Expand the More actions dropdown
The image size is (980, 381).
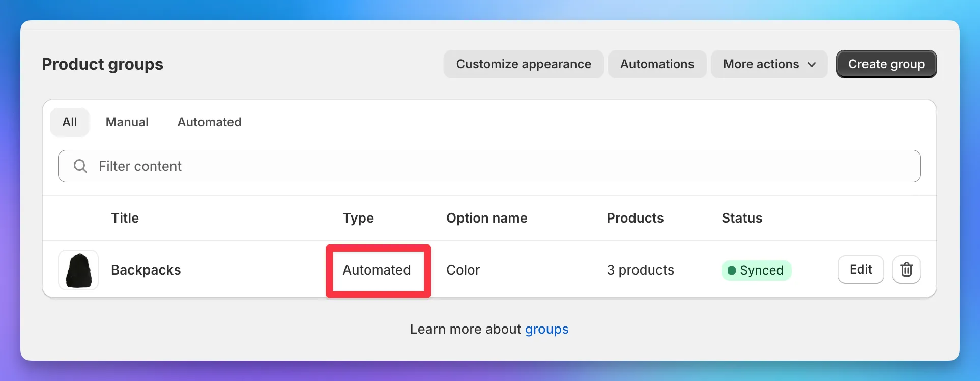[769, 64]
